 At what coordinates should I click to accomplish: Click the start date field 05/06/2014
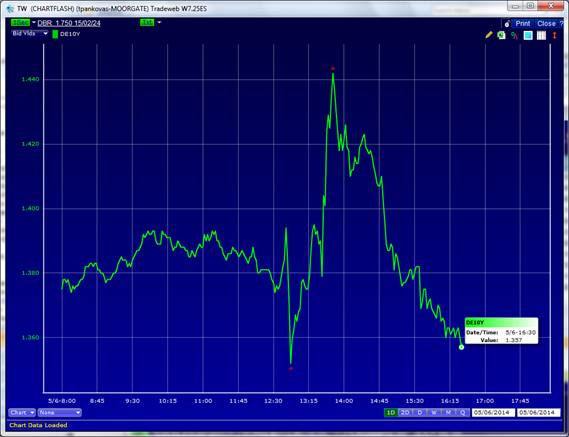click(493, 413)
